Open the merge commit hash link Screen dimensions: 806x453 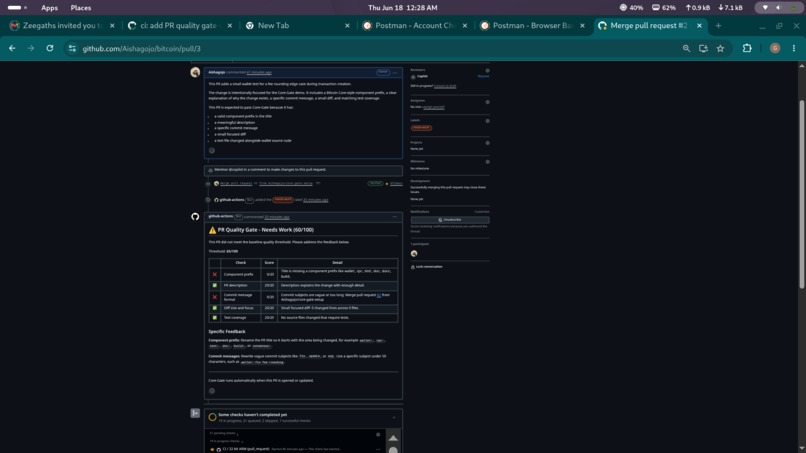(396, 184)
